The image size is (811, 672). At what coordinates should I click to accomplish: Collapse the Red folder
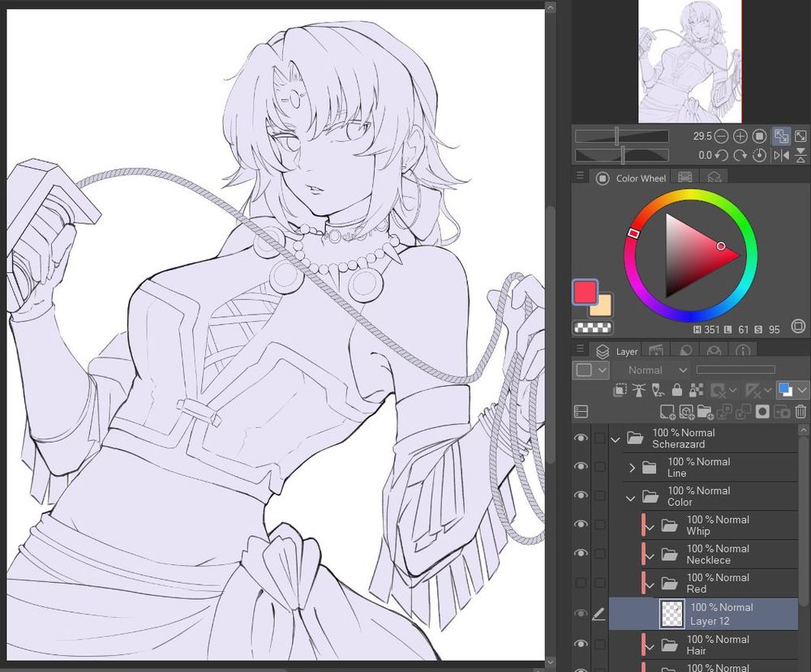click(x=650, y=585)
